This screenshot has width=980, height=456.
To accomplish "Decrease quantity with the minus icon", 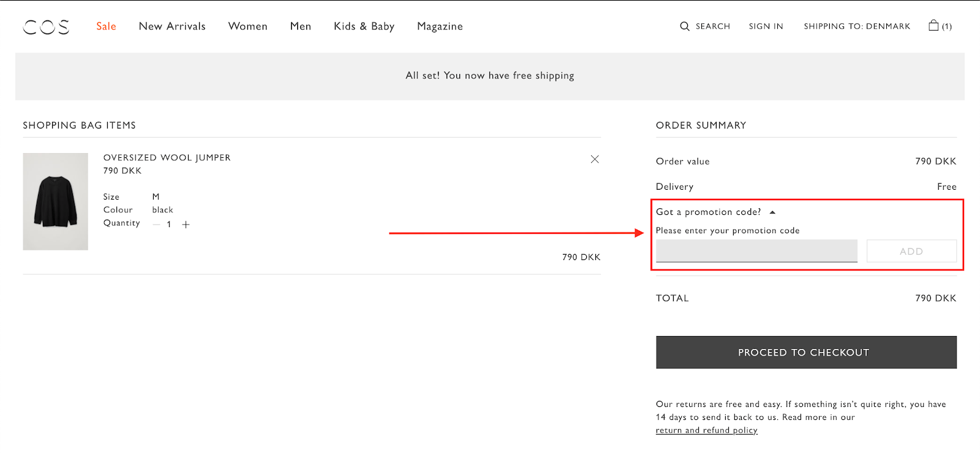I will (x=156, y=225).
